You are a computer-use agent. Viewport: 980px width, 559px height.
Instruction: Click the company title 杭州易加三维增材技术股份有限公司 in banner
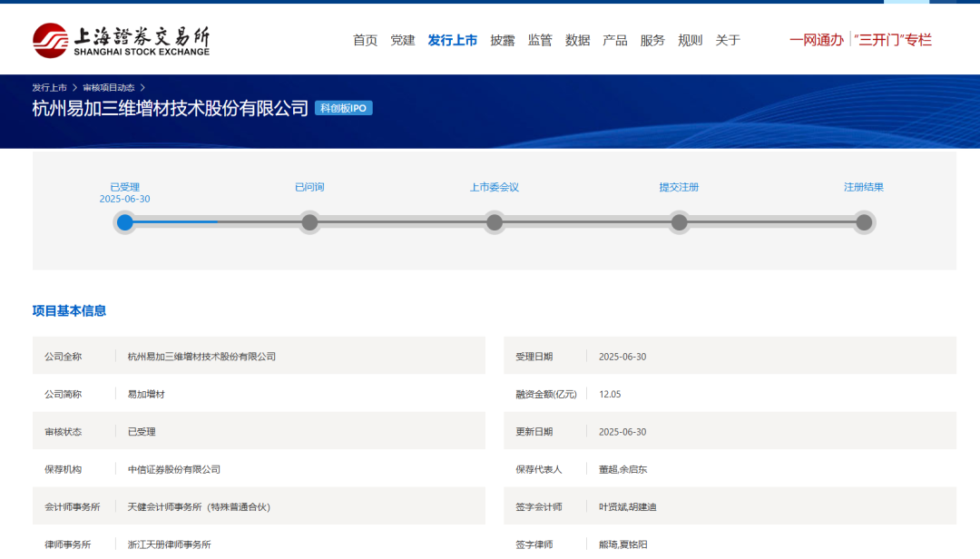(x=170, y=108)
